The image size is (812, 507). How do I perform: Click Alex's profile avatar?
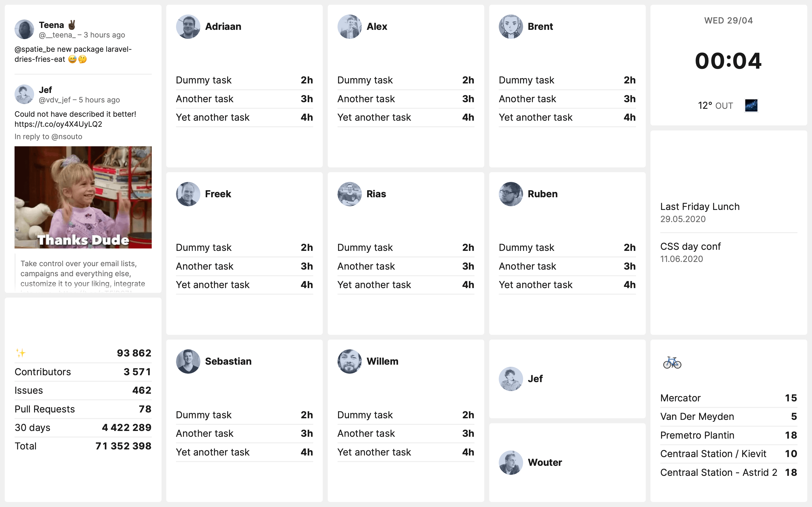pyautogui.click(x=349, y=26)
